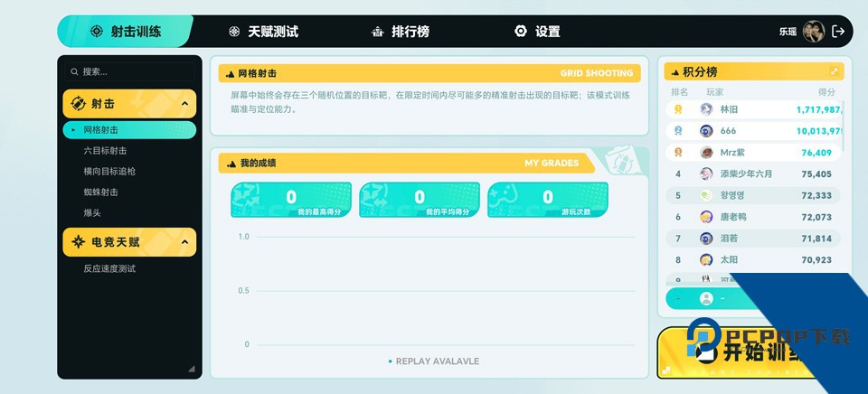This screenshot has height=394, width=868.
Task: Toggle the REPLAY AVALAVLE chart legend
Action: 434,361
